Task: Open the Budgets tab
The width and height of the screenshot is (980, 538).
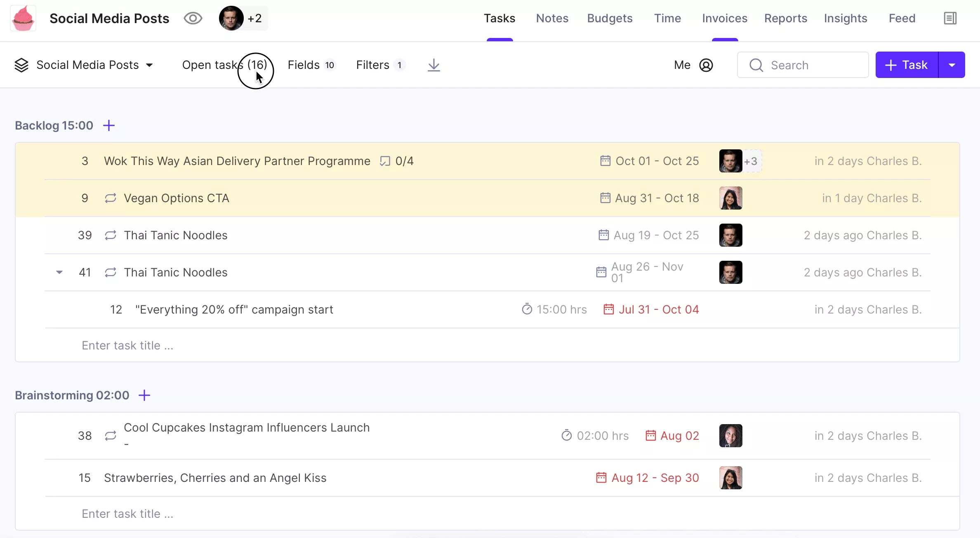Action: [610, 18]
